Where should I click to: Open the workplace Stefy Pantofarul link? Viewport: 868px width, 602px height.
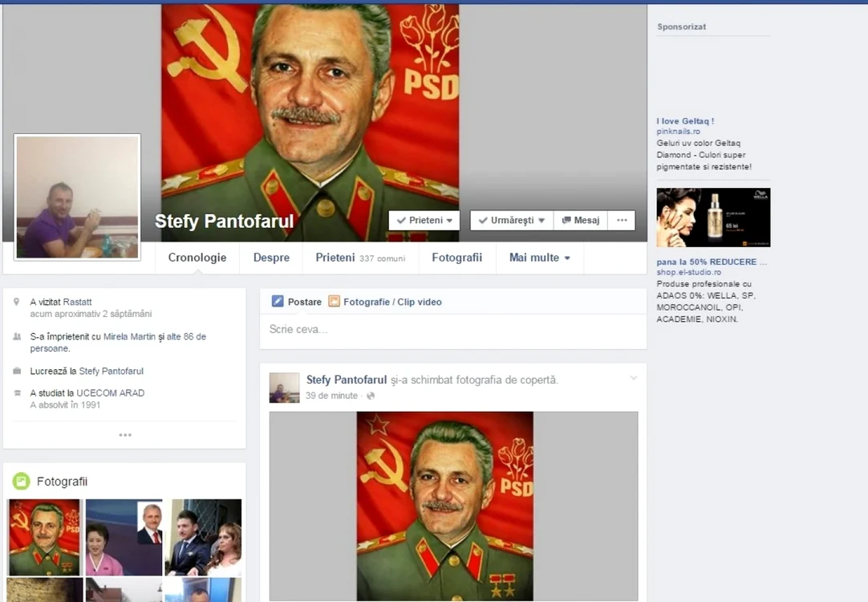pos(112,371)
